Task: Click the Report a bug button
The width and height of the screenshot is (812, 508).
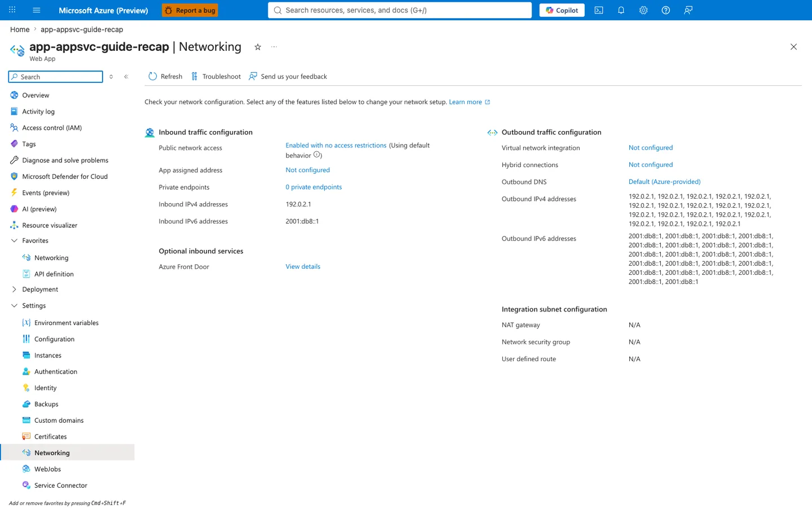Action: coord(189,10)
